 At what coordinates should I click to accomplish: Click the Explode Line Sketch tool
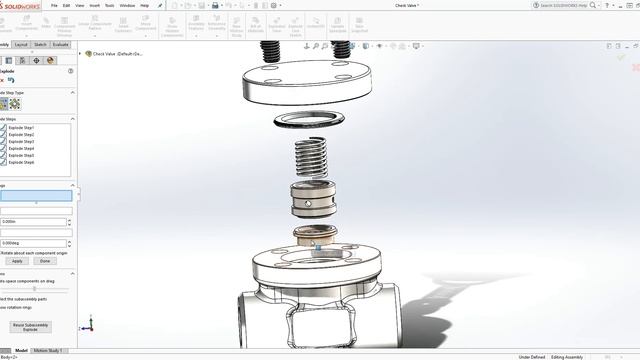[x=296, y=27]
